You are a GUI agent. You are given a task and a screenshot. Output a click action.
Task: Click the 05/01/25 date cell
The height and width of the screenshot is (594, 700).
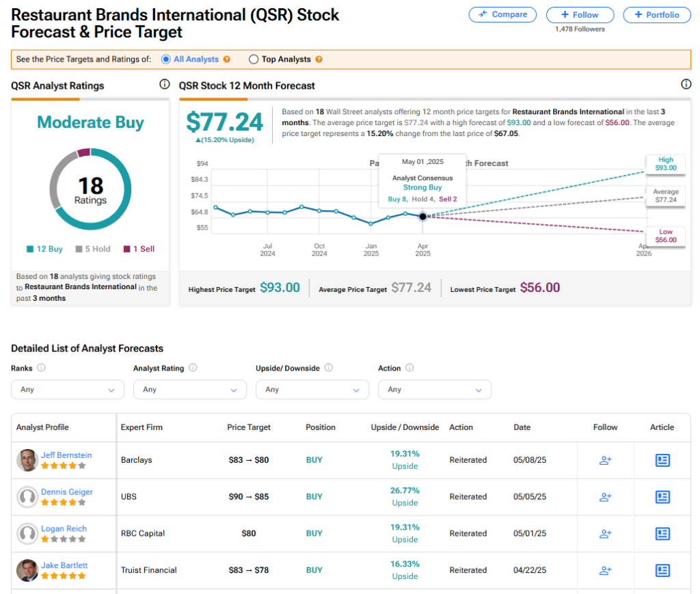530,533
